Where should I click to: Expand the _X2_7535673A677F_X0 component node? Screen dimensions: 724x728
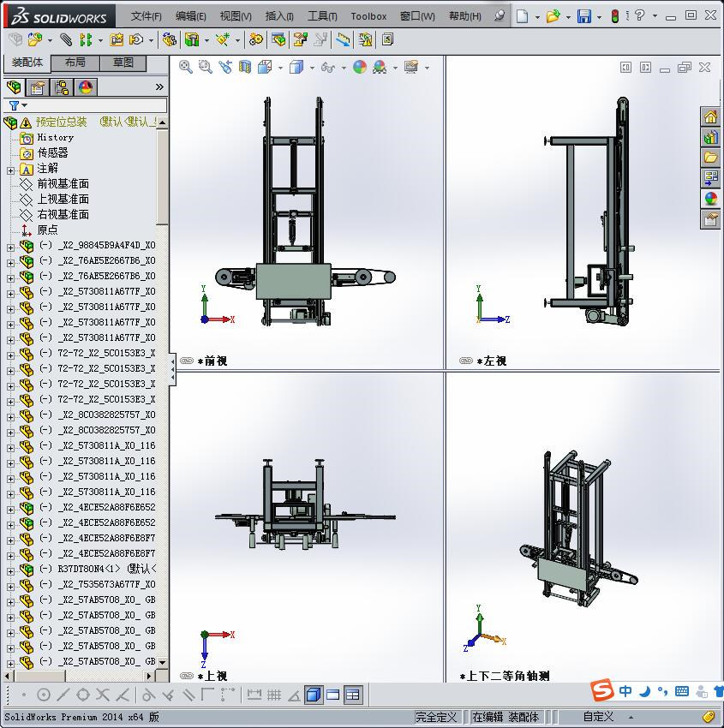point(10,587)
